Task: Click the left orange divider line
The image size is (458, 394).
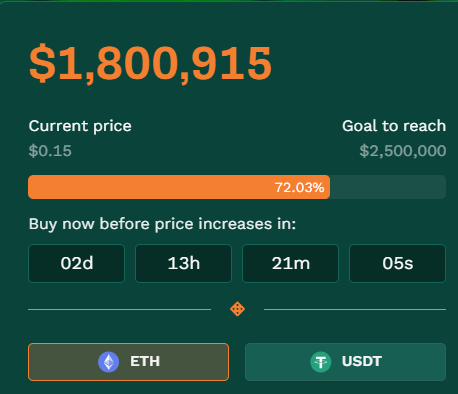Action: (119, 309)
